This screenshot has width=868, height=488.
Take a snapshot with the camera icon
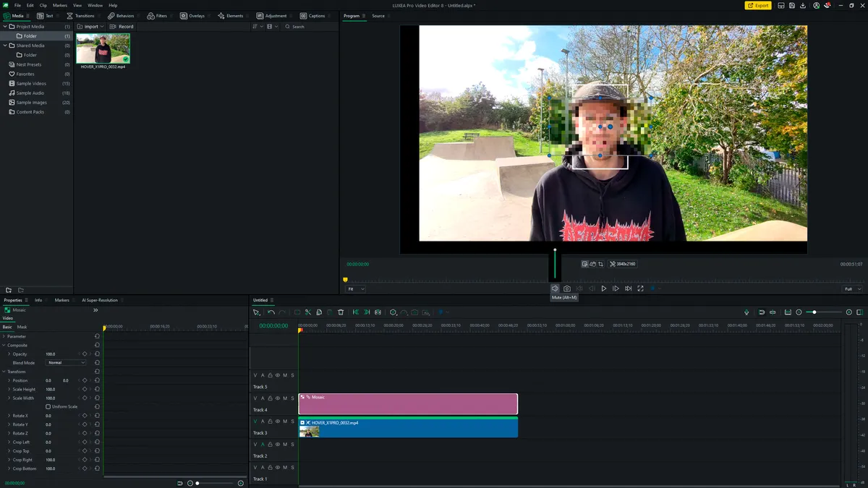tap(567, 288)
